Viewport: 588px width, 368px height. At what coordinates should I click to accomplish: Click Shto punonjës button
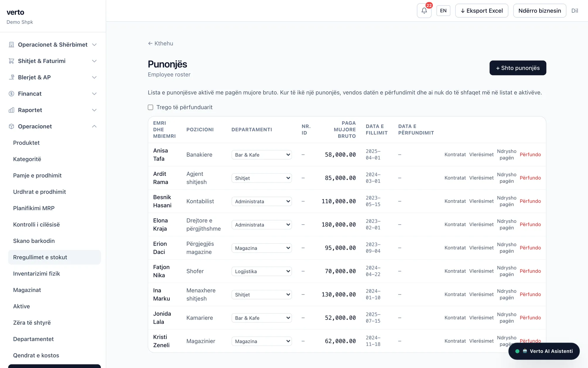pyautogui.click(x=518, y=68)
